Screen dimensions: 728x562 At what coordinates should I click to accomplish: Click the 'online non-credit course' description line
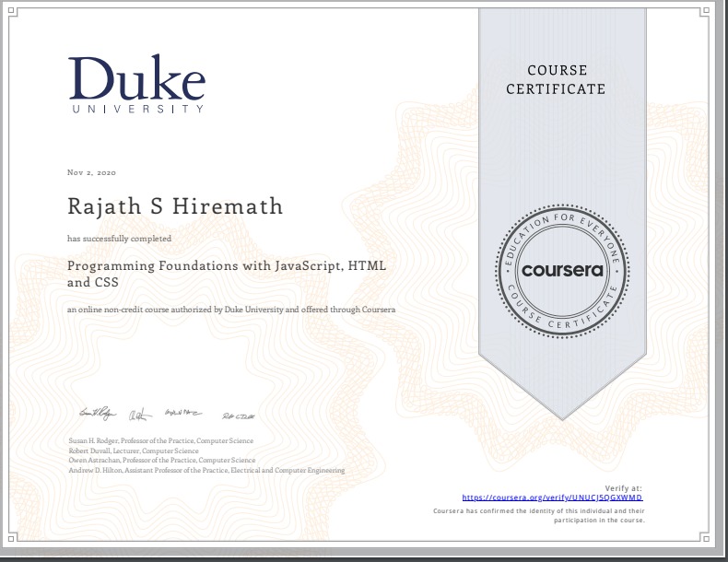(231, 310)
